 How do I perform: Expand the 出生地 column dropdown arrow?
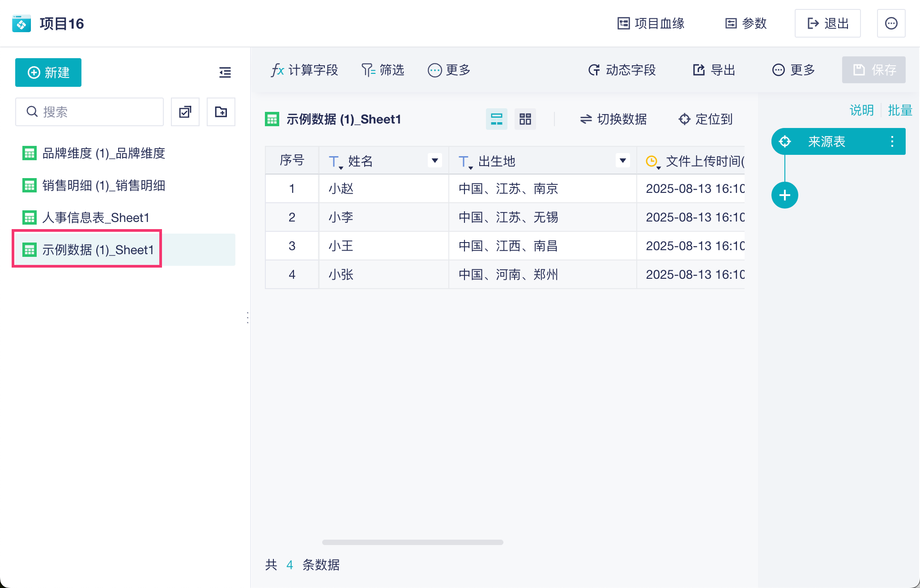point(622,160)
